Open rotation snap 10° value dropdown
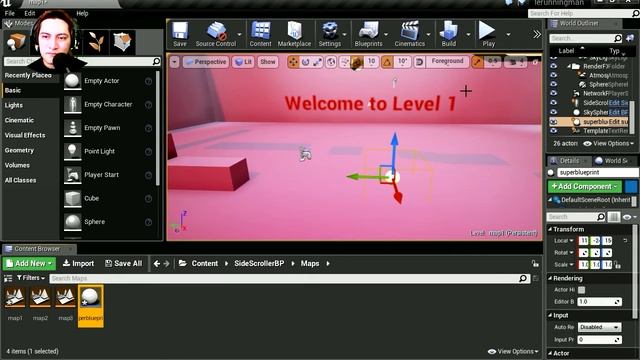The height and width of the screenshot is (360, 640). click(x=402, y=62)
